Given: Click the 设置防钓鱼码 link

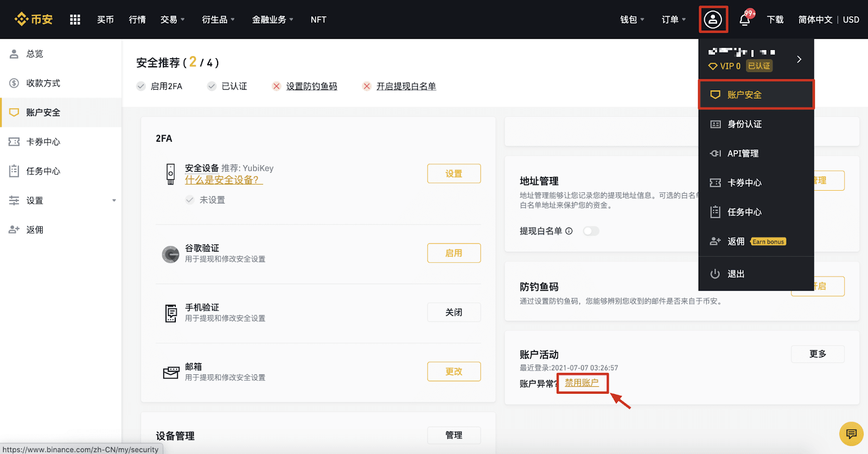Looking at the screenshot, I should click(311, 86).
